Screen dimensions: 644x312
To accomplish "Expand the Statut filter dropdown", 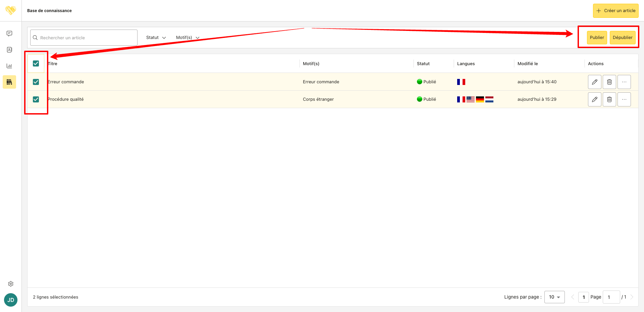I will [156, 38].
